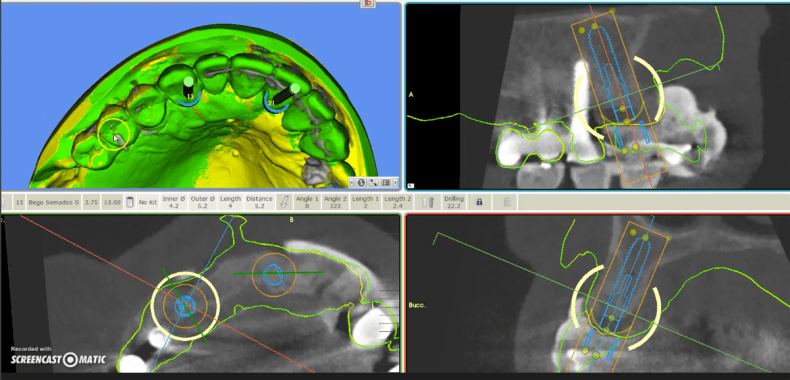This screenshot has height=380, width=790.
Task: Open the Bego Semados S implant selector
Action: point(54,202)
